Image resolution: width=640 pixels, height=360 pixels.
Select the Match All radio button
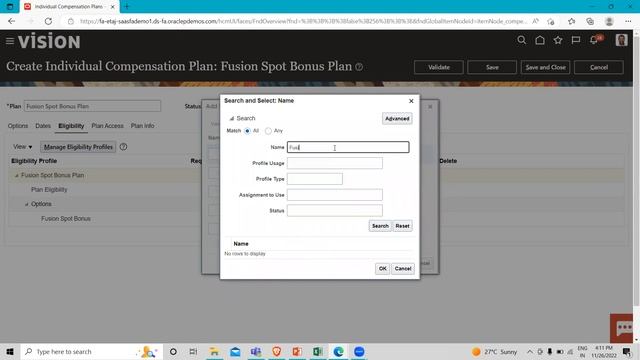coord(247,131)
